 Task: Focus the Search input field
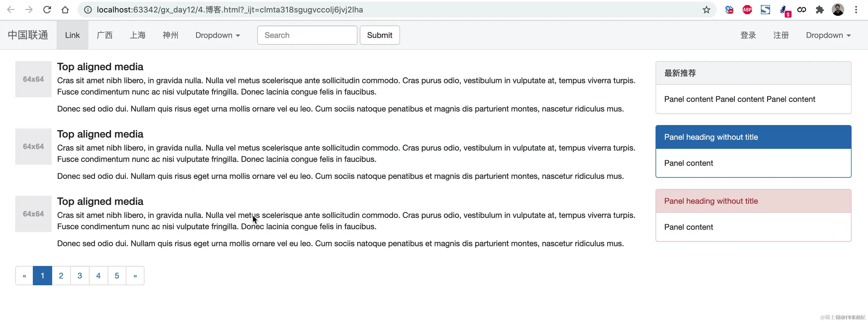[x=307, y=35]
